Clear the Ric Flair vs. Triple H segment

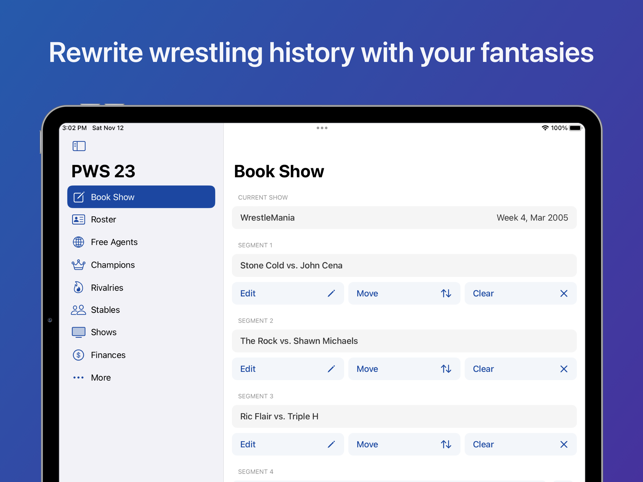coord(521,444)
